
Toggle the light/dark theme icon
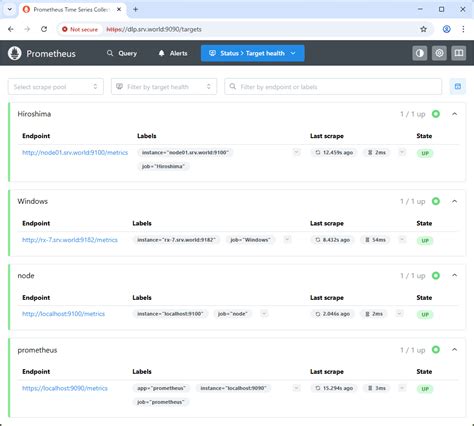coord(420,53)
